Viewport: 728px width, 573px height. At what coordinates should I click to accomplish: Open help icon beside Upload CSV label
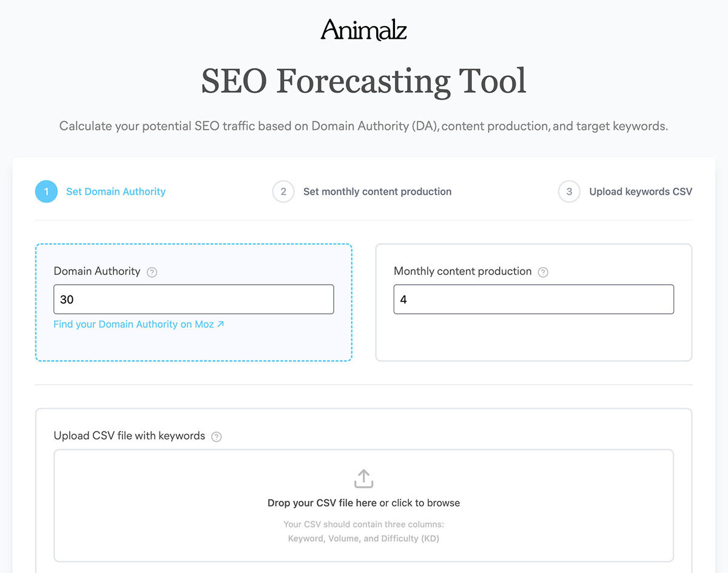coord(217,437)
